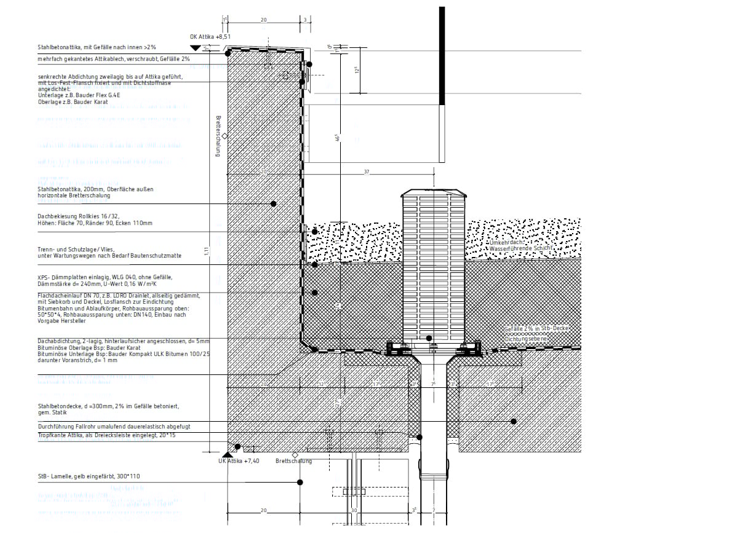Viewport: 756px width, 533px height.
Task: Click the leader dot at the Fallrohr penetration
Action: point(420,437)
